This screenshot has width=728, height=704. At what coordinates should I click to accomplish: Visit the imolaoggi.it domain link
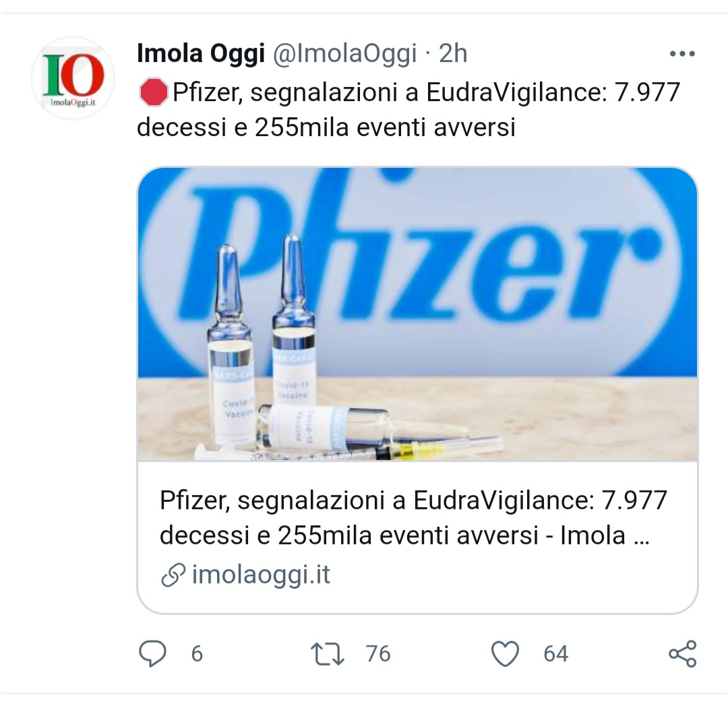coord(261,575)
